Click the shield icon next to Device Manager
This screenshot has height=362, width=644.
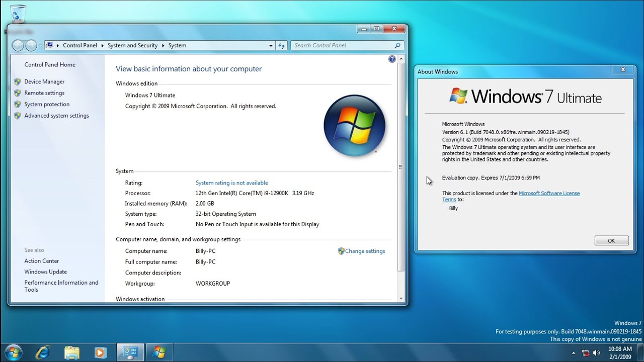click(x=17, y=81)
